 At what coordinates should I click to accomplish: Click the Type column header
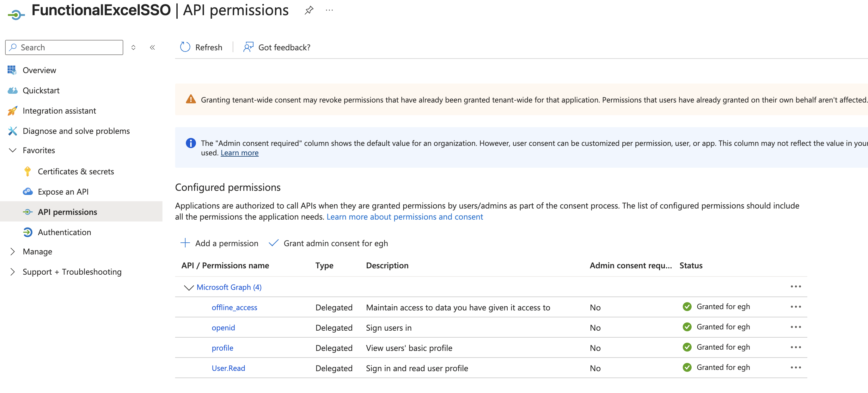pyautogui.click(x=324, y=265)
